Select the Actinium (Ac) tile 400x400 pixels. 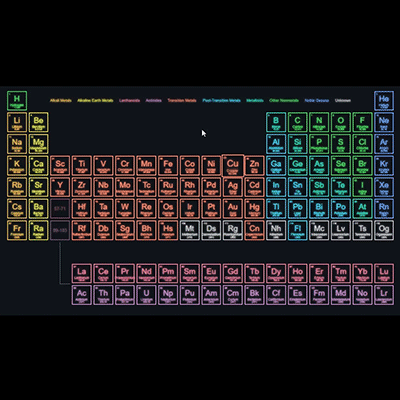82,295
